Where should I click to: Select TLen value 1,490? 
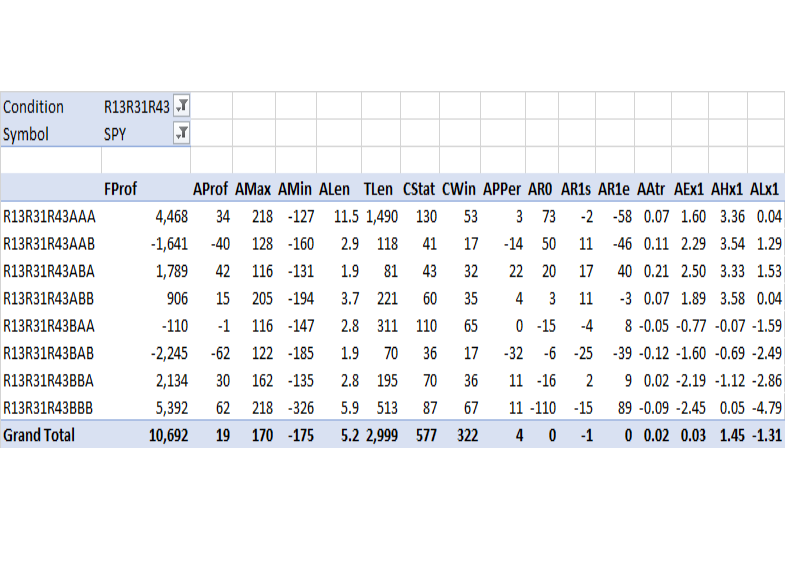click(x=382, y=216)
